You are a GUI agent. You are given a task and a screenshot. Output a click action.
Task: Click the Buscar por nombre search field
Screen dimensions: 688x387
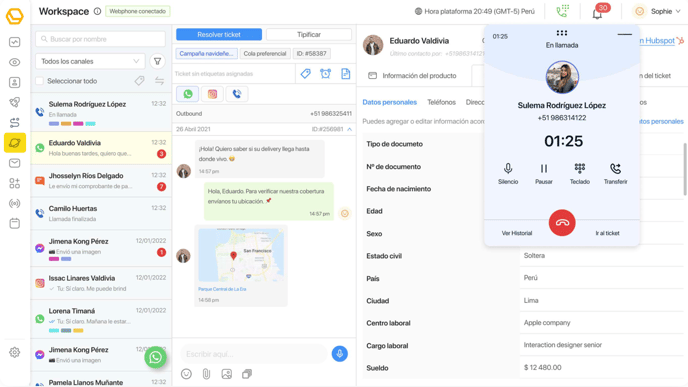click(100, 39)
